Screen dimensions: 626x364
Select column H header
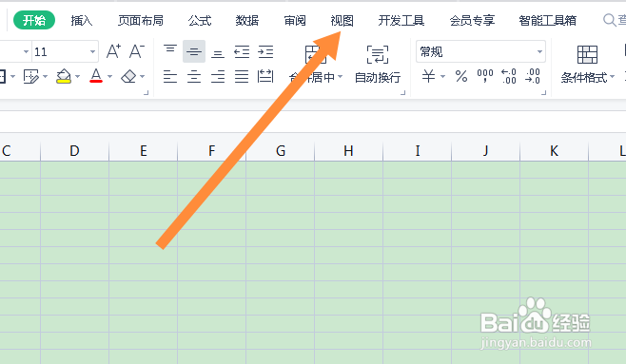(348, 151)
